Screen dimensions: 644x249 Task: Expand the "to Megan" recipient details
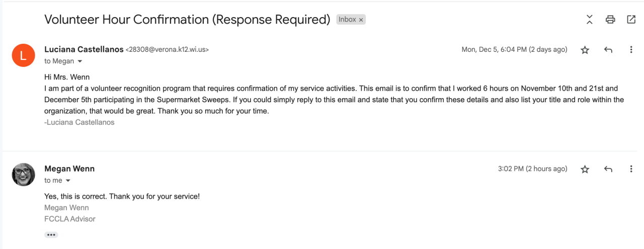click(x=79, y=61)
